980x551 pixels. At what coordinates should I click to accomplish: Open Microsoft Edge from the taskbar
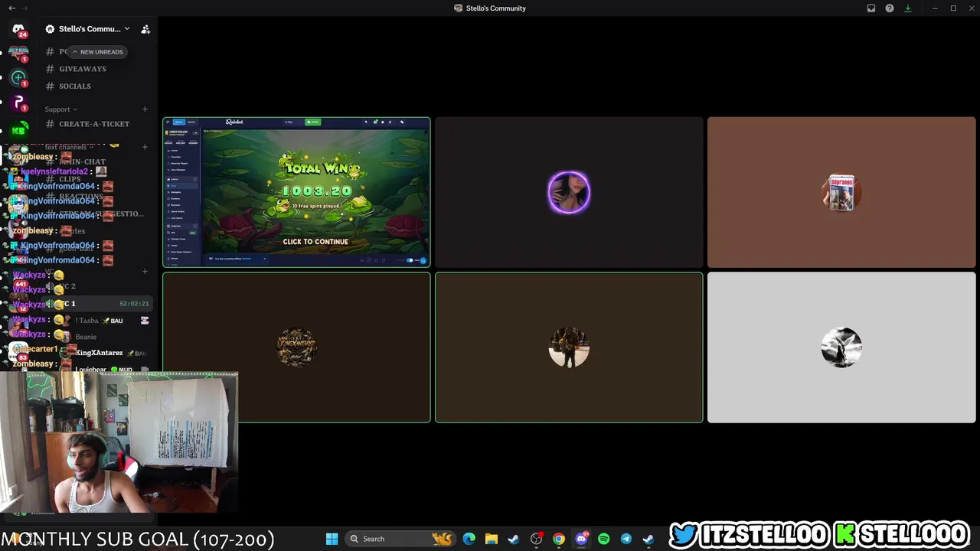[469, 539]
